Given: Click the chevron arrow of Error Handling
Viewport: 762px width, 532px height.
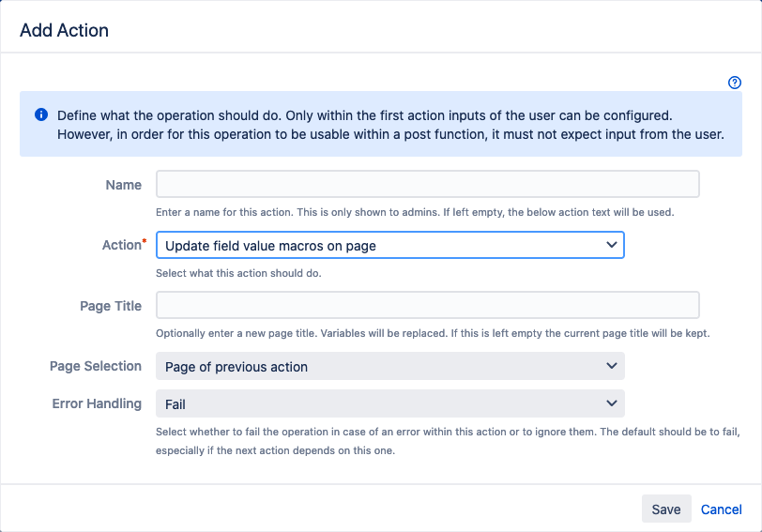Looking at the screenshot, I should [x=612, y=403].
